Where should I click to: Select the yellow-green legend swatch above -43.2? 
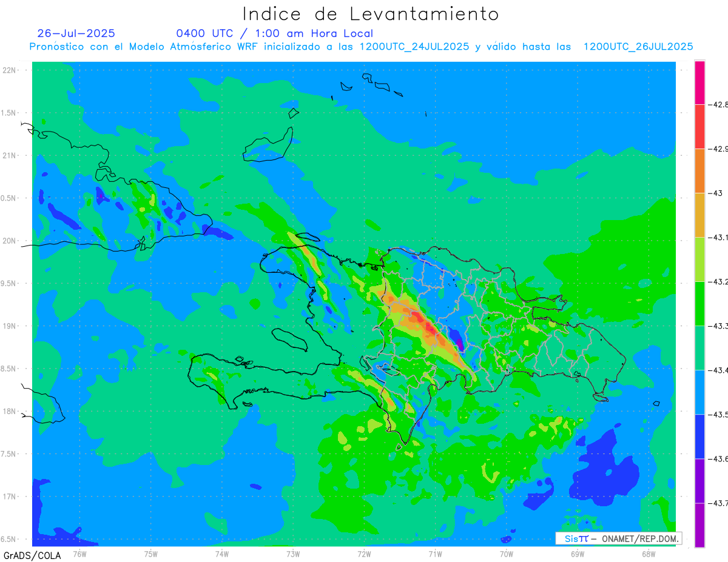[x=699, y=259]
